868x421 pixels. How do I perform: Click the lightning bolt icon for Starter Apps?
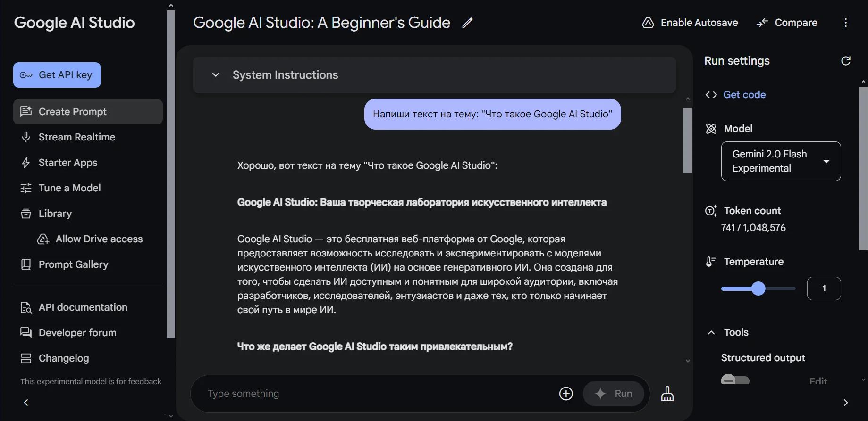tap(26, 163)
